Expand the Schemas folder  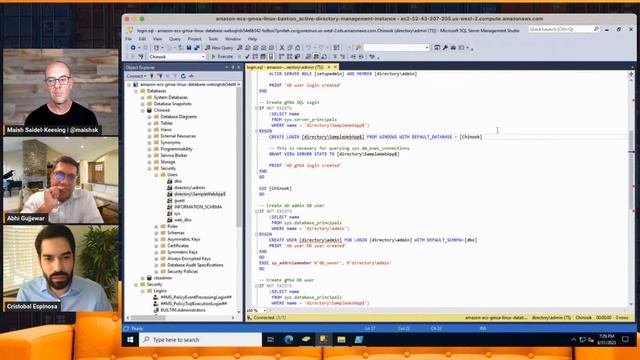coord(156,233)
